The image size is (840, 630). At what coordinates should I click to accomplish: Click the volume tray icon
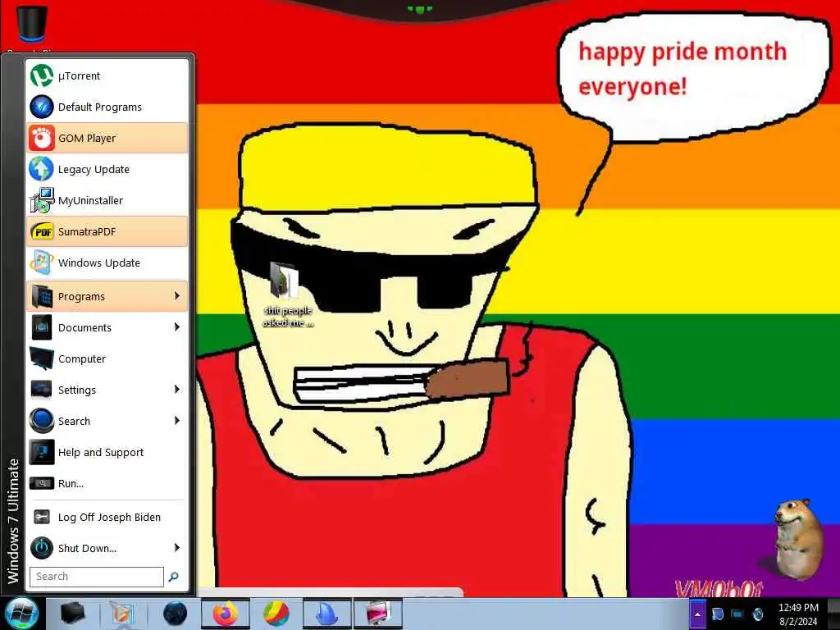tap(758, 614)
